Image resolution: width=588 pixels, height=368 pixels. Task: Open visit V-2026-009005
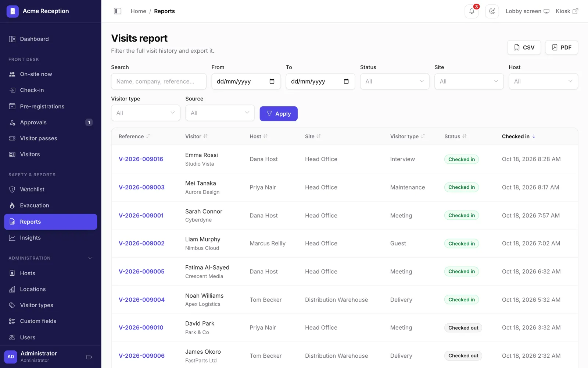[141, 272]
